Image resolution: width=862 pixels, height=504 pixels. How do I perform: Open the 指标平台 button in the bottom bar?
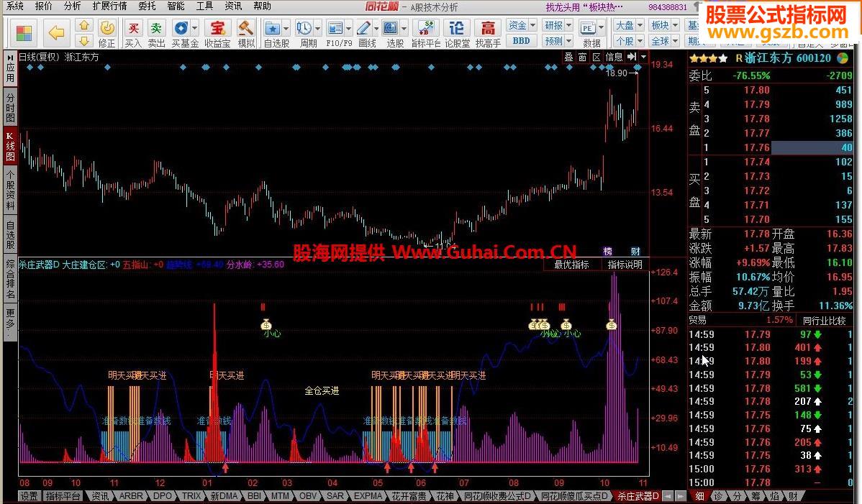click(63, 496)
